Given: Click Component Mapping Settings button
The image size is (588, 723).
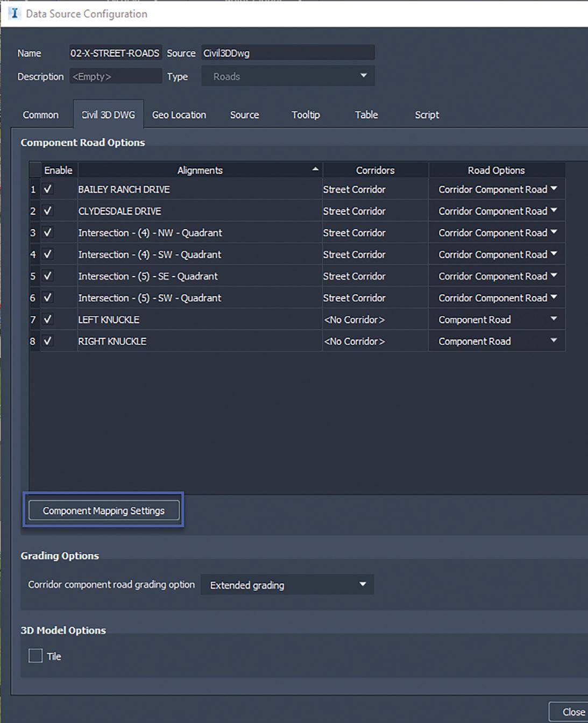Looking at the screenshot, I should tap(104, 511).
